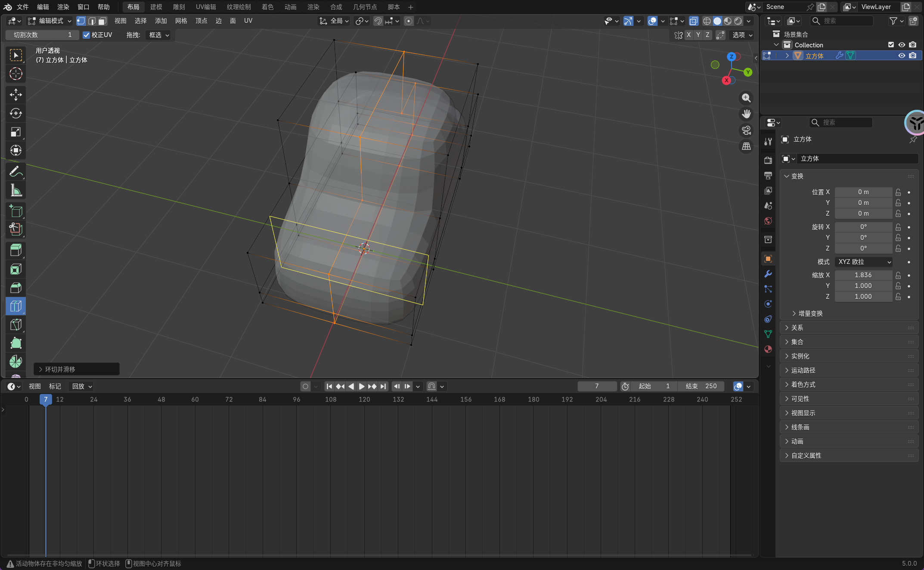Open the 网格 menu

181,21
